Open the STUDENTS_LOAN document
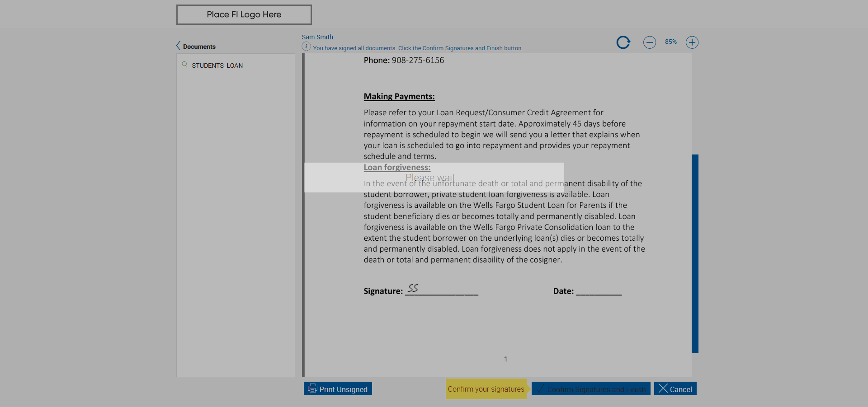This screenshot has height=407, width=868. tap(217, 65)
